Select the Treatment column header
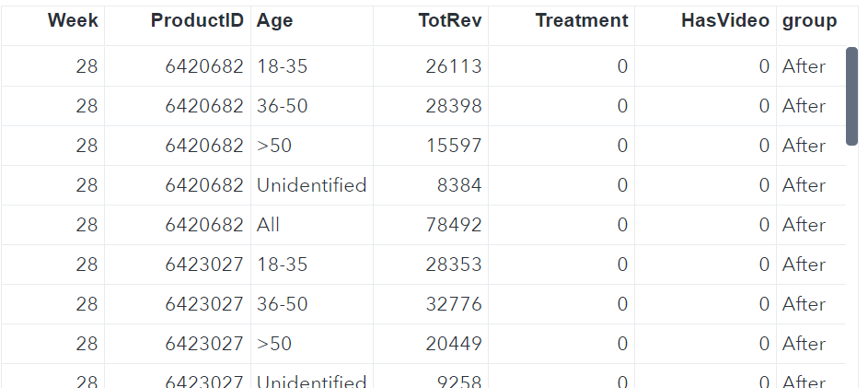 581,21
